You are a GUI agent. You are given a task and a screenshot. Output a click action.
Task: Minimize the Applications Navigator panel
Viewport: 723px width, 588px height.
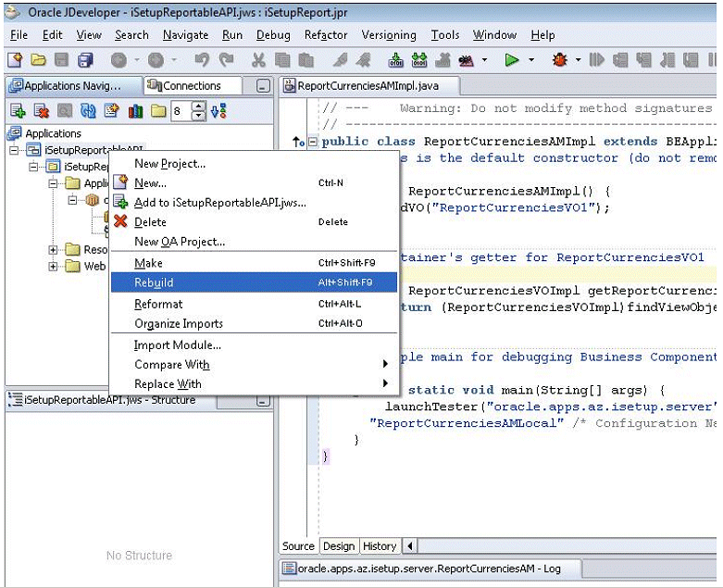pyautogui.click(x=263, y=86)
